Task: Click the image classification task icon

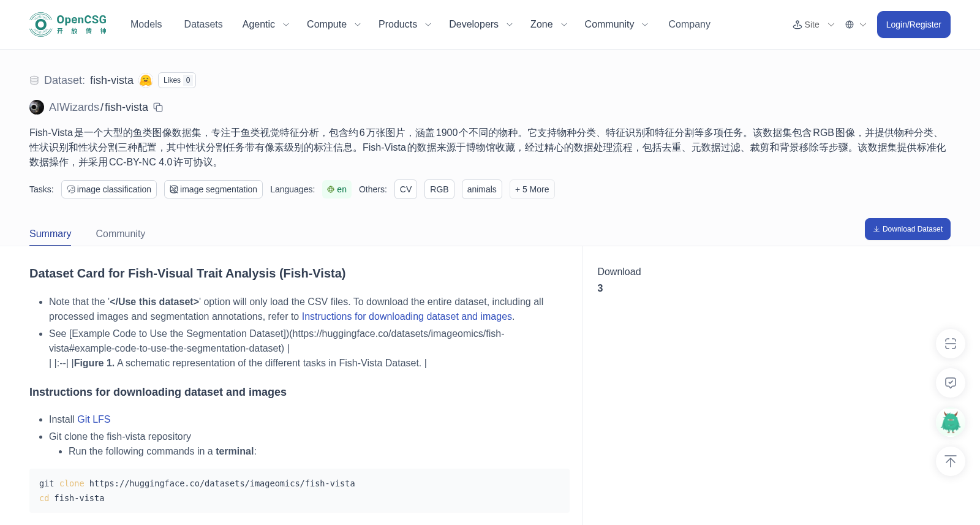Action: (x=71, y=189)
